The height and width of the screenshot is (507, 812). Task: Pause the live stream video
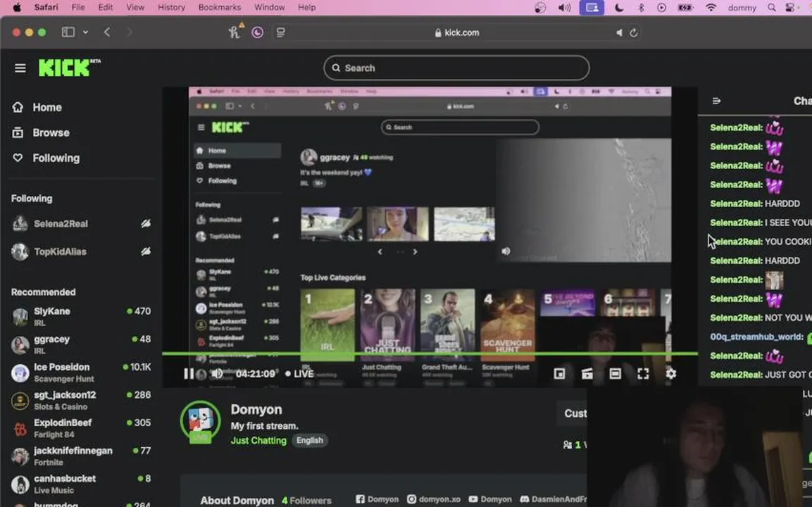tap(189, 373)
